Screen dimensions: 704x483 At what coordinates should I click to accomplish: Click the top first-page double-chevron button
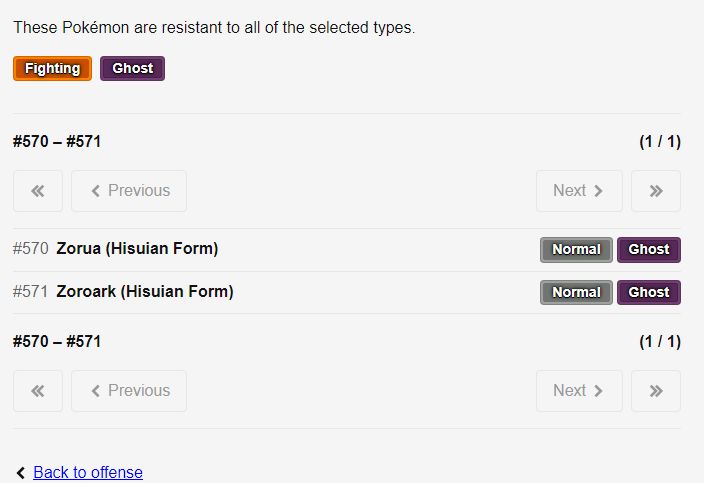click(x=38, y=191)
